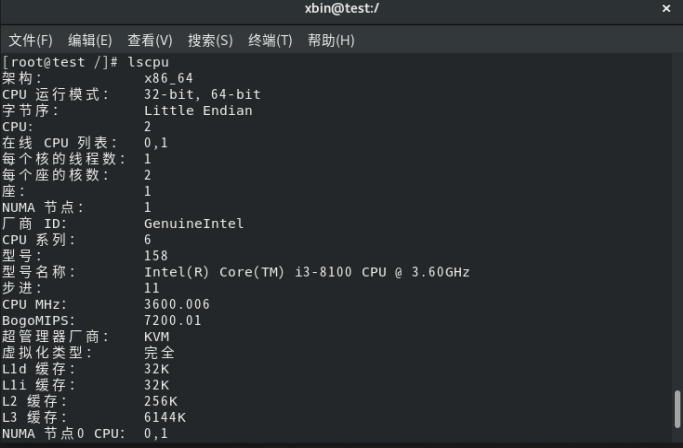Click the 7200.01 BogoMIPS value
The height and width of the screenshot is (448, 683).
click(x=173, y=320)
